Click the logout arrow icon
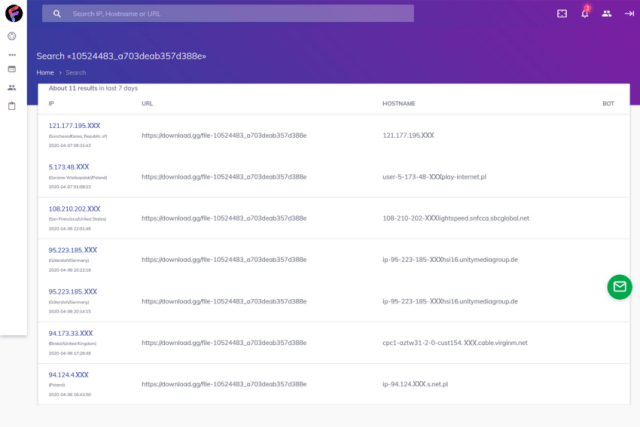The image size is (640, 427). pos(628,14)
